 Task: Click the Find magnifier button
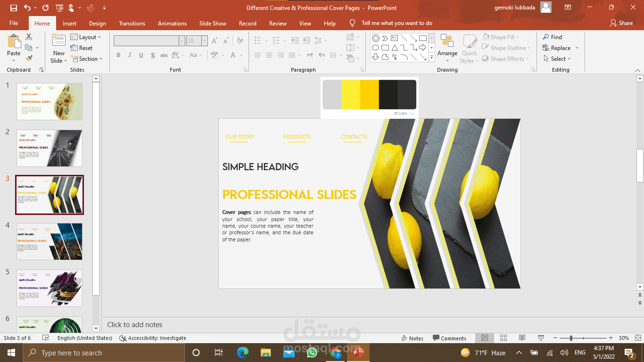(552, 37)
